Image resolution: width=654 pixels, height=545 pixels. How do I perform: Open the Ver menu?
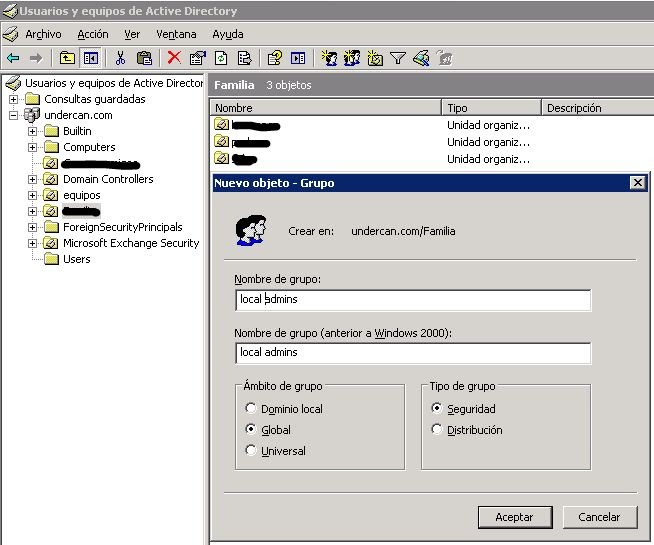point(132,34)
